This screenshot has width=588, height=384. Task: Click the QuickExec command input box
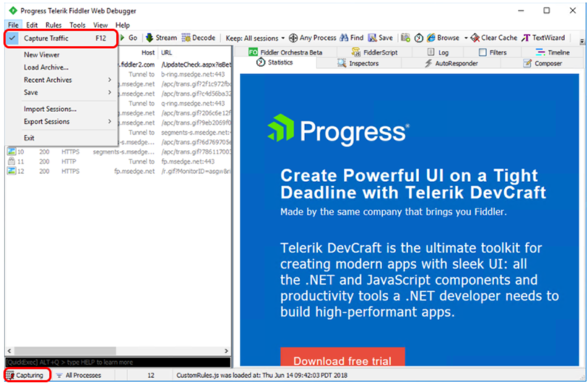(118, 362)
